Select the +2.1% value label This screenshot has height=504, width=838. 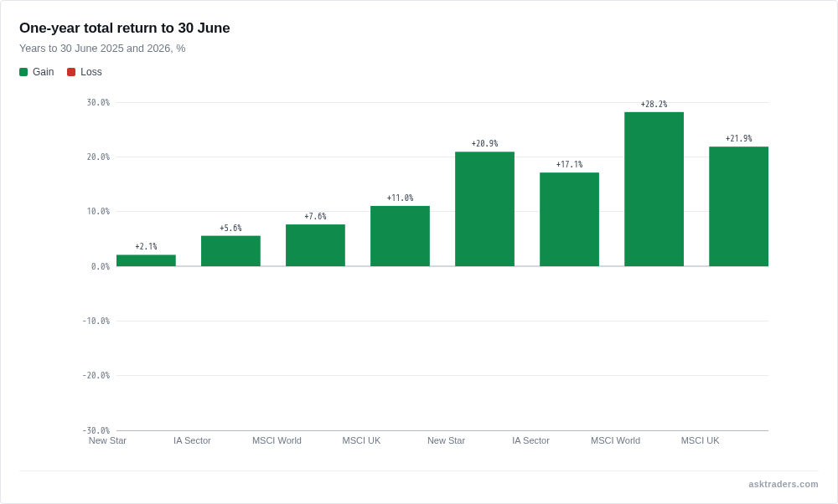(146, 247)
